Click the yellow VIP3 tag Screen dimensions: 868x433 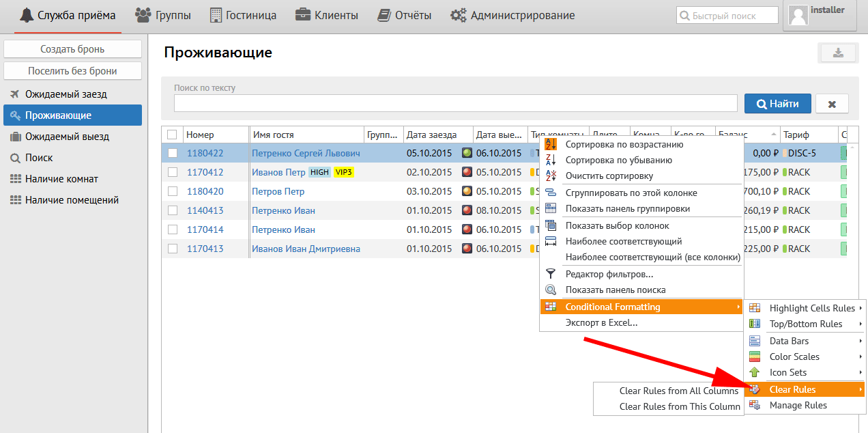pyautogui.click(x=344, y=172)
